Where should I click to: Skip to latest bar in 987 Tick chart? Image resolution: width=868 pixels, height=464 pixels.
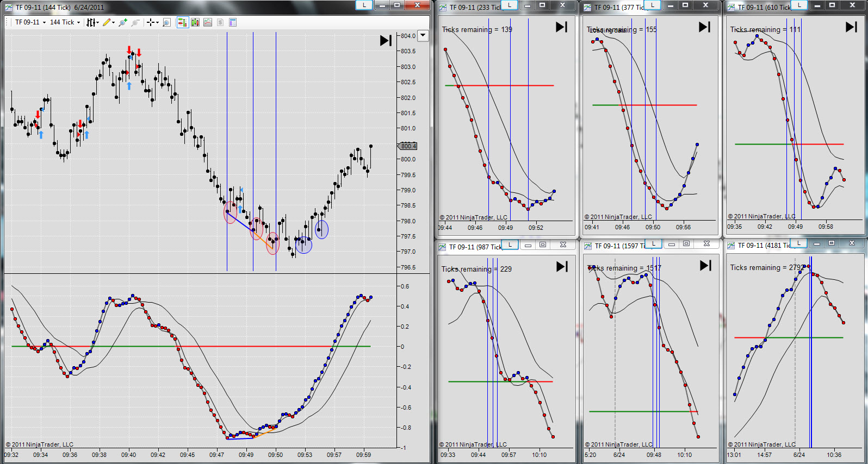click(562, 267)
